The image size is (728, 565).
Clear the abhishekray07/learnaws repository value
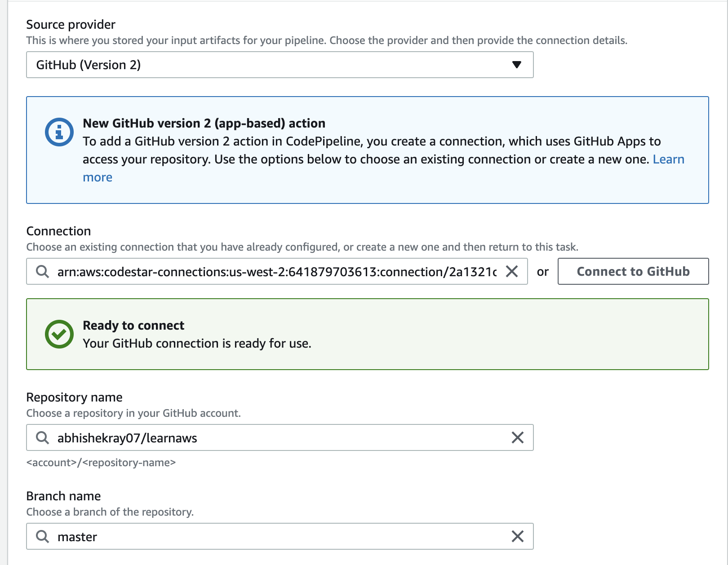518,437
